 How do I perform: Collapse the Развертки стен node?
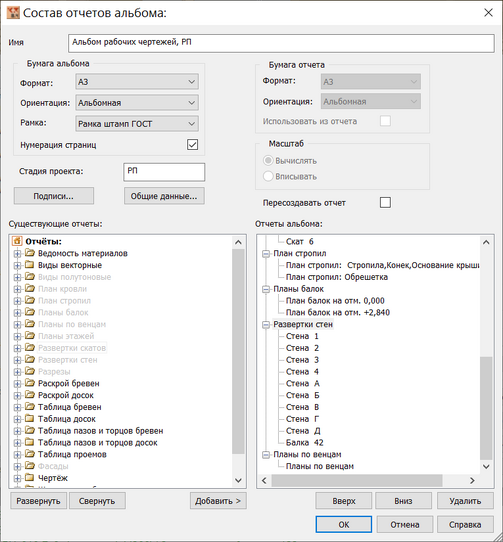pos(266,325)
